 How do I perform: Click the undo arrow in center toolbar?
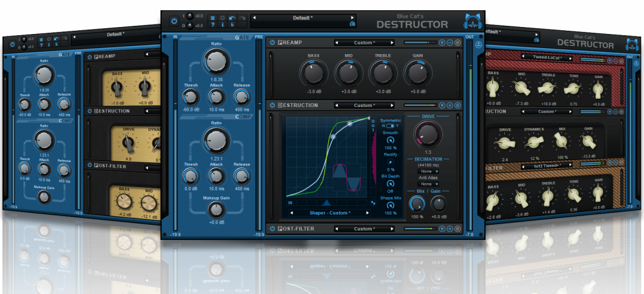[x=232, y=18]
